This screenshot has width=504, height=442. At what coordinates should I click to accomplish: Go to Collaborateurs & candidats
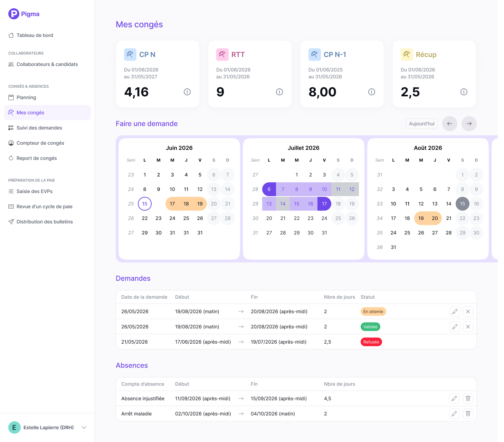coord(47,64)
